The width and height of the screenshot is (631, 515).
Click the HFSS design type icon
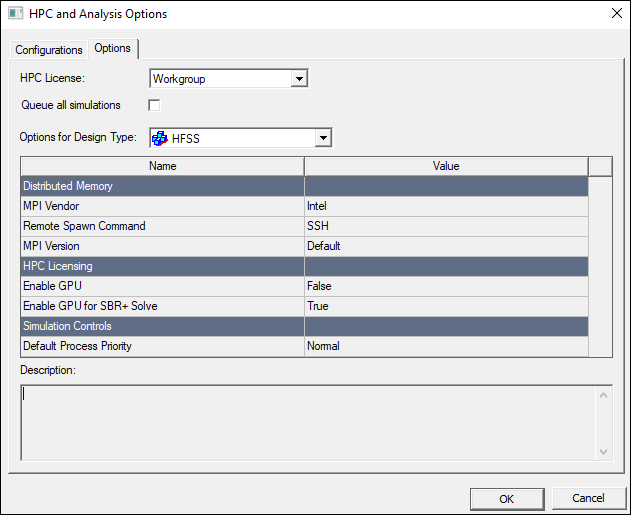click(160, 138)
